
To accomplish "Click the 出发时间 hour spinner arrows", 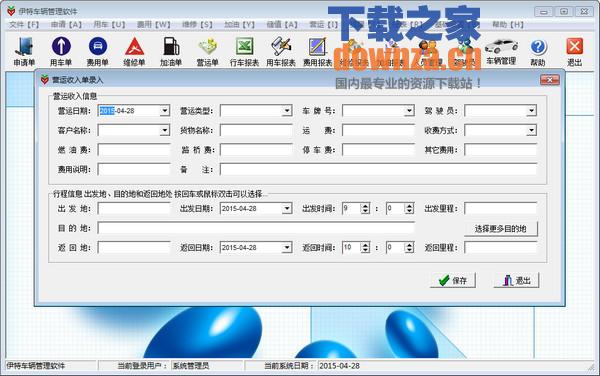I will coord(365,208).
